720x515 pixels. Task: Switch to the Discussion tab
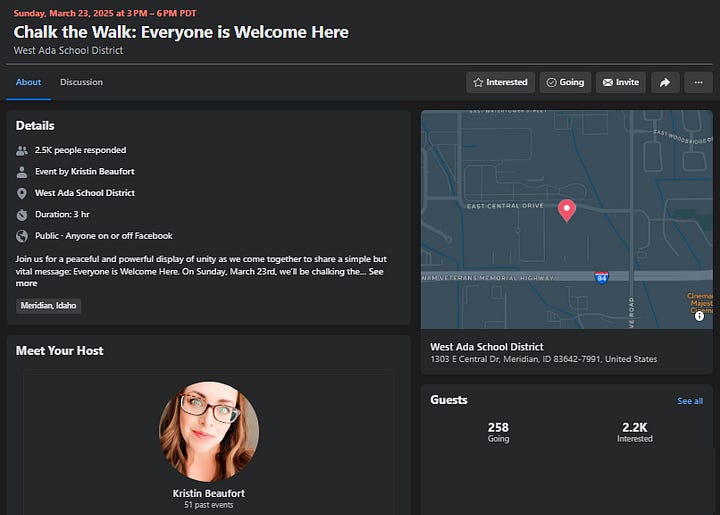pyautogui.click(x=81, y=82)
